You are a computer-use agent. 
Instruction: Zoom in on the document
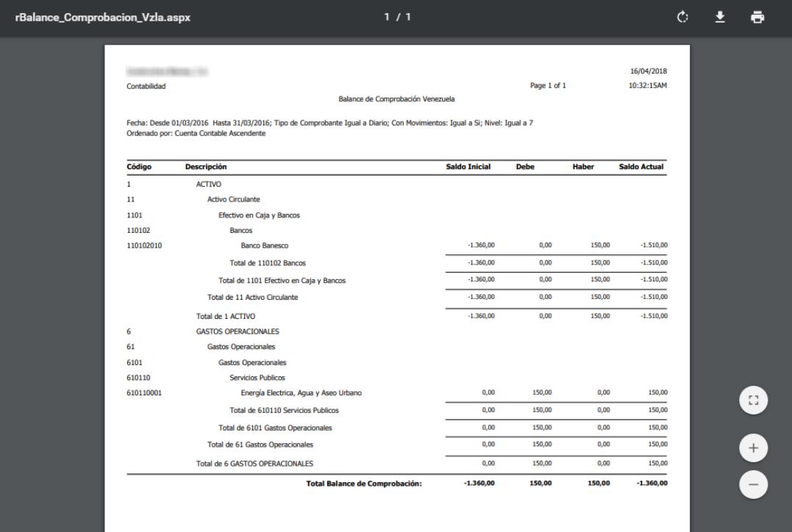point(753,447)
